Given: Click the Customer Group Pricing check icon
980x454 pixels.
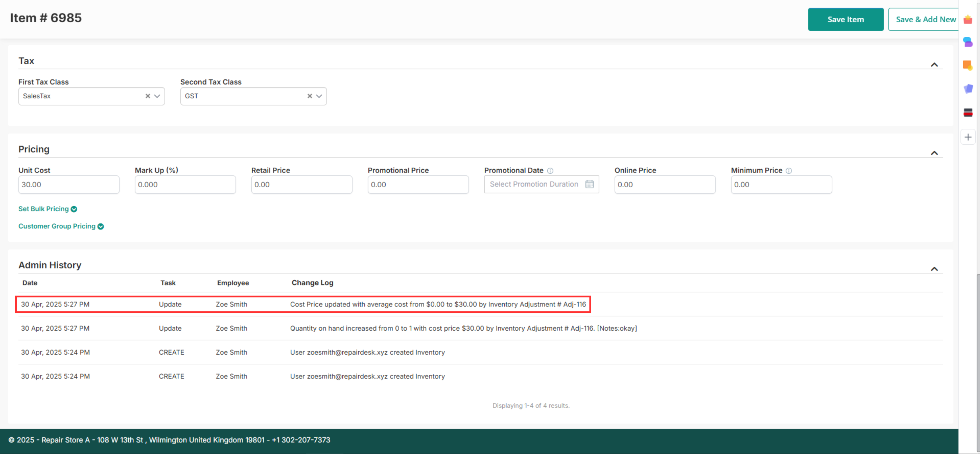Looking at the screenshot, I should [101, 227].
